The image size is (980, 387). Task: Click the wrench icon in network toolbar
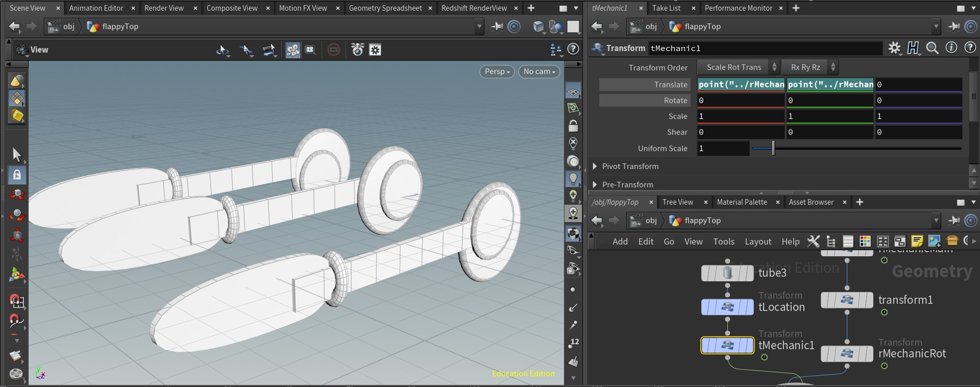813,241
